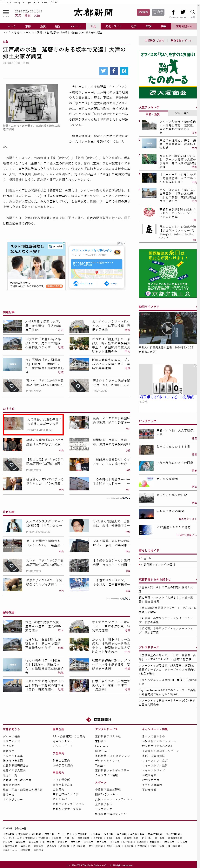This screenshot has width=200, height=868.
Task: Expand the 人気ランキング section arrow
Action: click(x=196, y=107)
